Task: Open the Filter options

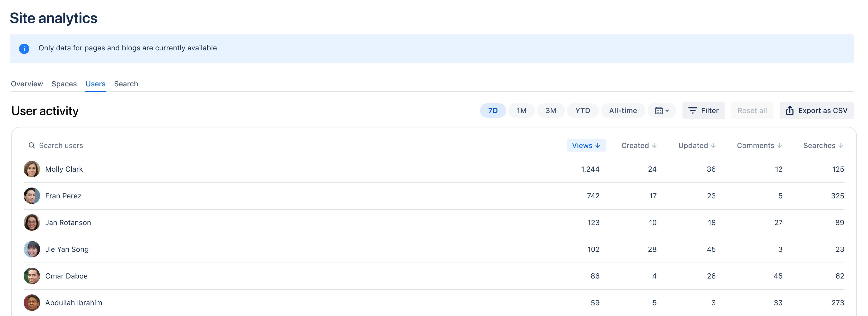Action: click(x=704, y=110)
